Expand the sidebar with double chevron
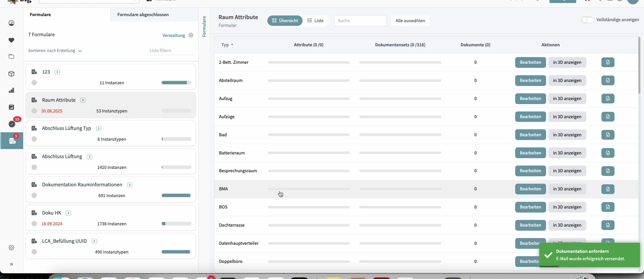The height and width of the screenshot is (279, 644). pos(11,264)
